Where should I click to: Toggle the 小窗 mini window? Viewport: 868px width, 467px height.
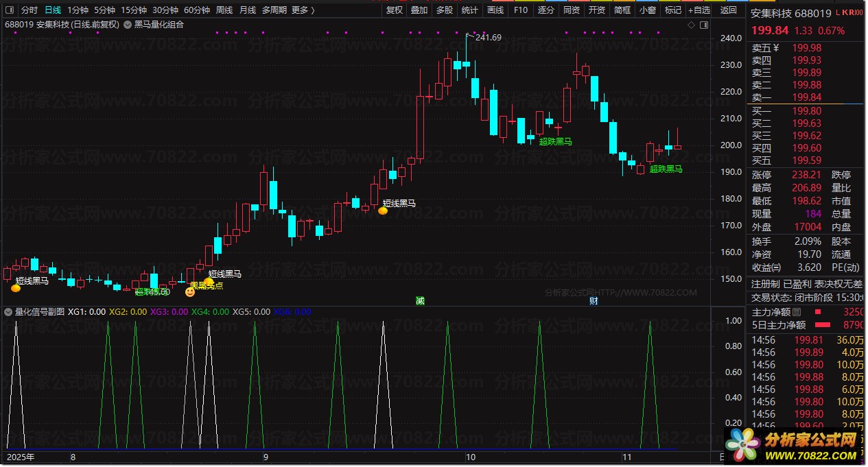(x=647, y=10)
